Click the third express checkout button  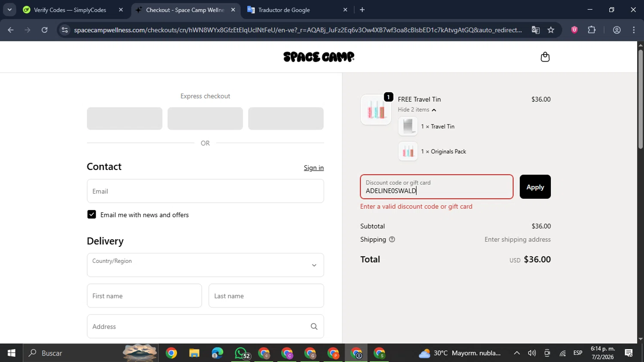click(x=286, y=119)
